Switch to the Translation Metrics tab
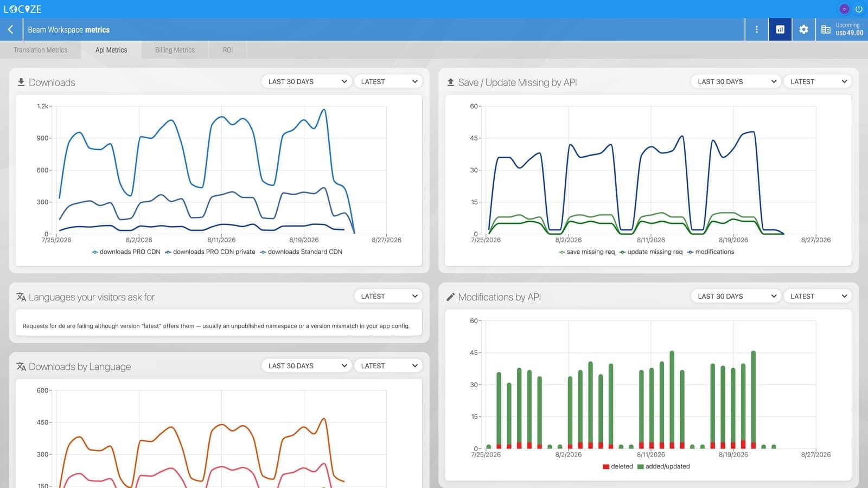Image resolution: width=868 pixels, height=488 pixels. pyautogui.click(x=41, y=50)
